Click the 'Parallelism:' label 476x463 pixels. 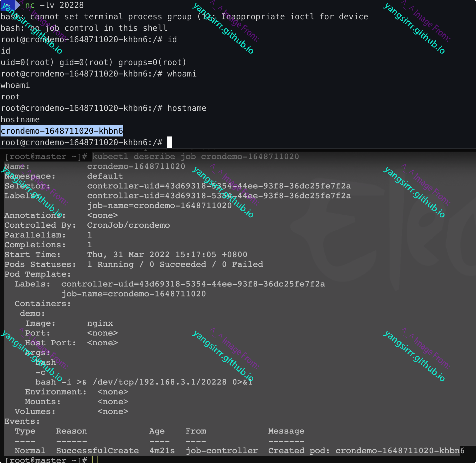point(35,235)
